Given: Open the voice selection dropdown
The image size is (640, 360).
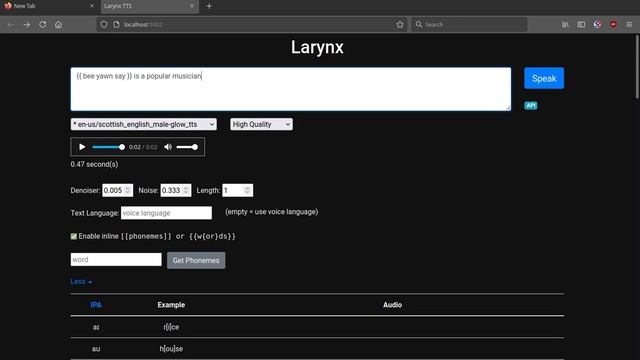Looking at the screenshot, I should pos(144,124).
